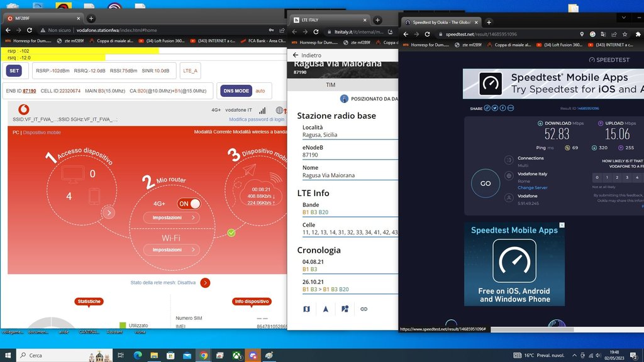Click the translate icon in Speedtest window
Viewport: 644px width, 362px height.
pyautogui.click(x=603, y=34)
